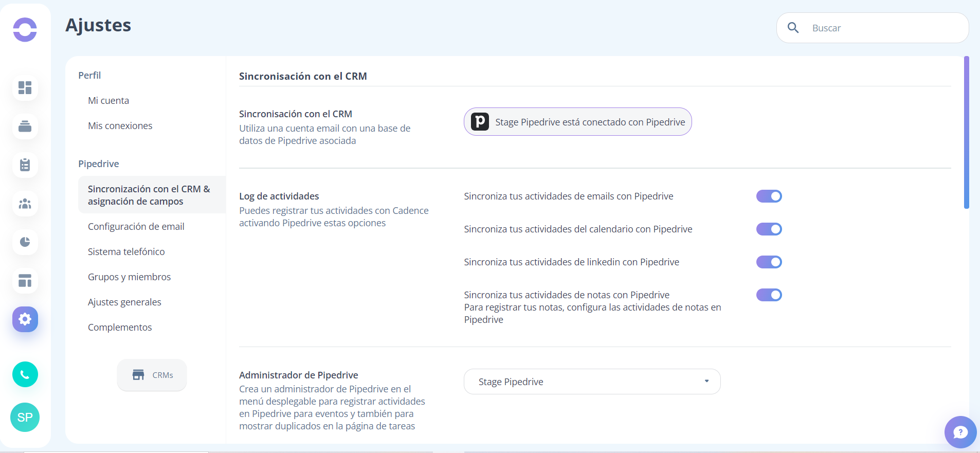980x453 pixels.
Task: Click text 'Sincroniza tus actividades de notas con Pipedrive'
Action: coord(567,295)
